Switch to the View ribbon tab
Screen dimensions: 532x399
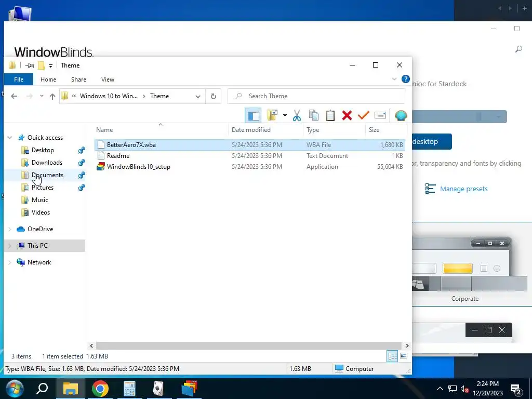pyautogui.click(x=108, y=79)
